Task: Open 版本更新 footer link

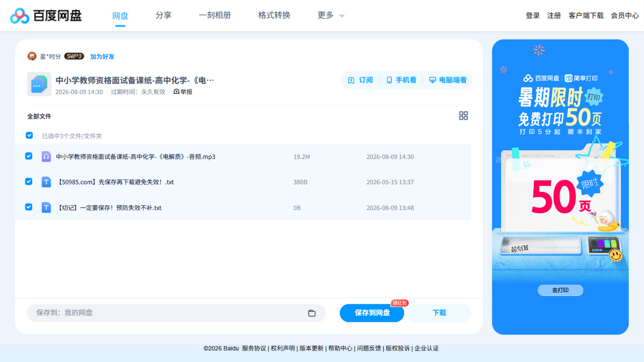Action: [311, 348]
